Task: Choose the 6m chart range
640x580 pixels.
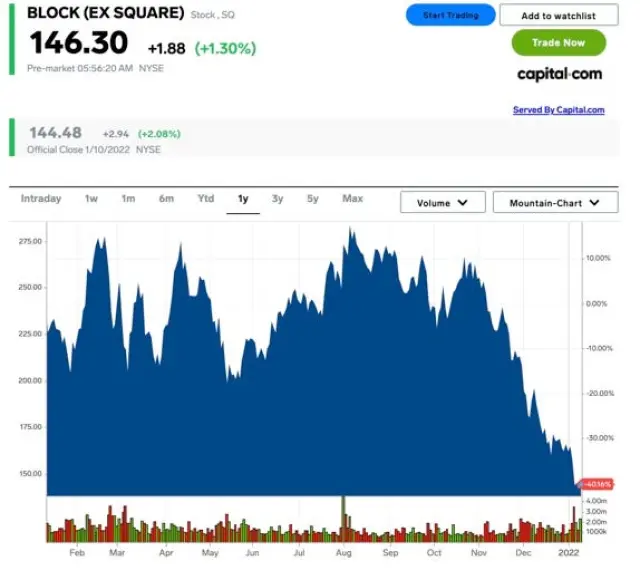Action: click(166, 199)
